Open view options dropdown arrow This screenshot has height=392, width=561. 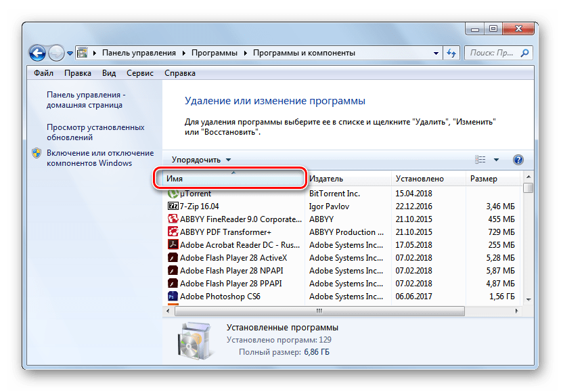click(496, 160)
